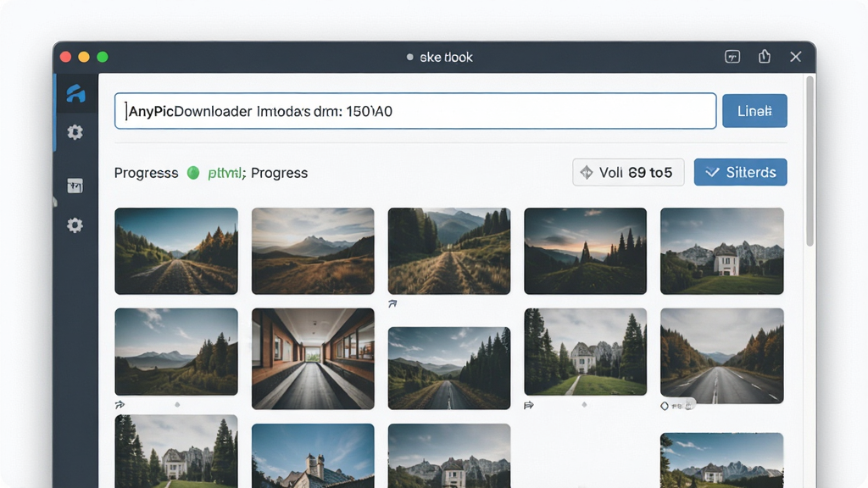868x488 pixels.
Task: Select the wooden corridor interior thumbnail
Action: (313, 358)
